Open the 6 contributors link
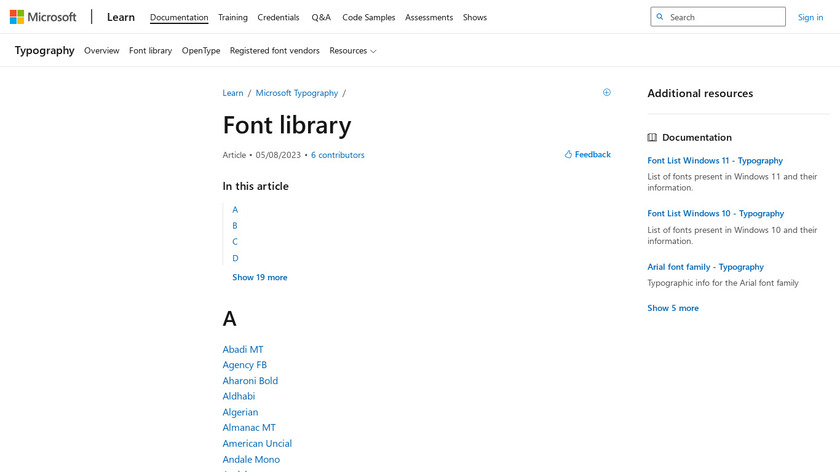 [x=338, y=155]
